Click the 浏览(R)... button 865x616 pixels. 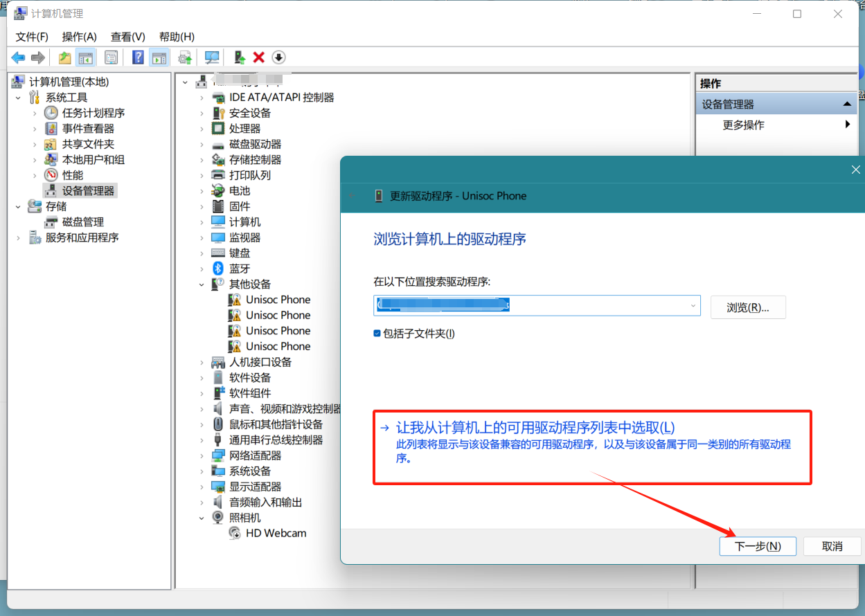747,307
